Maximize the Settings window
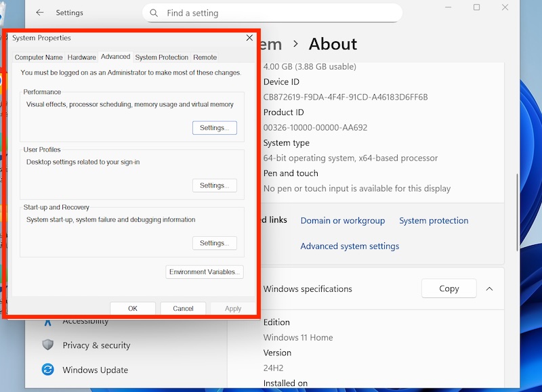This screenshot has width=542, height=392. (476, 7)
